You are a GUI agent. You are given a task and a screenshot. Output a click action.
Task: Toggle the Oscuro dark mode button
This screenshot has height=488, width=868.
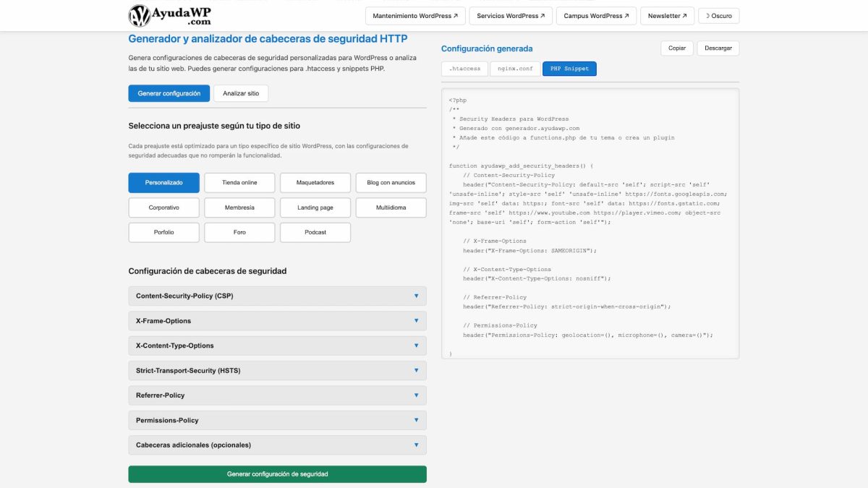718,16
